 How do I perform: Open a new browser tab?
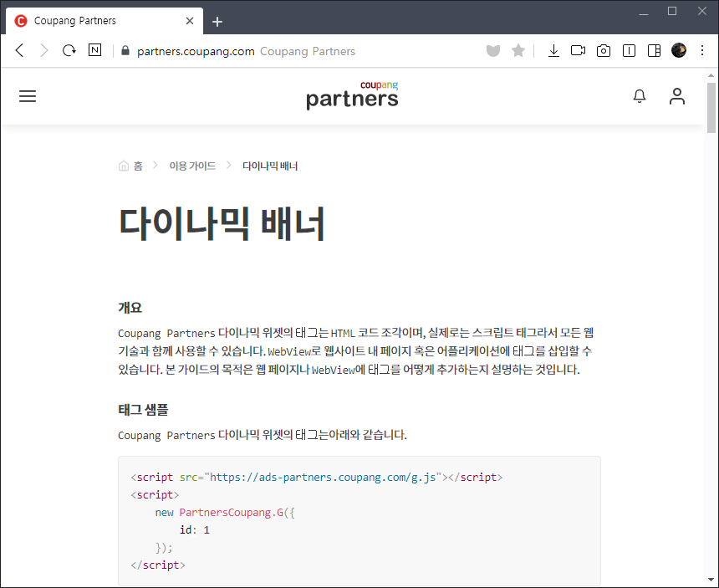click(x=217, y=22)
